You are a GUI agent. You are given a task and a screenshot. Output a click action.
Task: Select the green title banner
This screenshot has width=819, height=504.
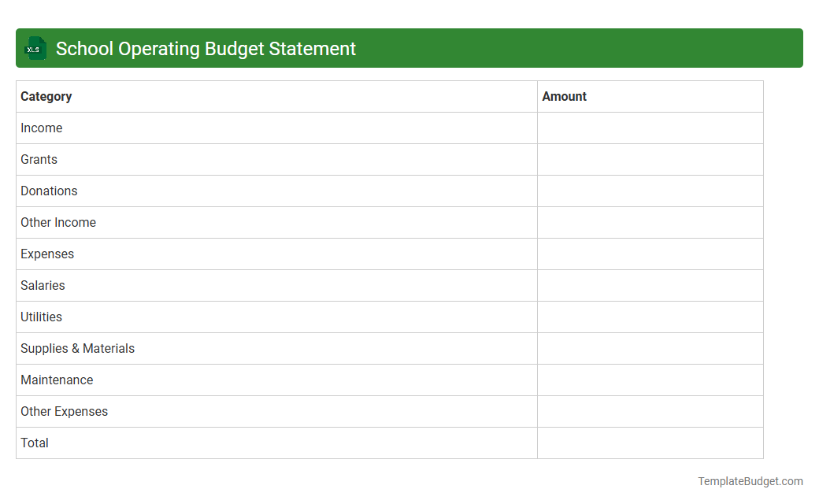point(409,48)
